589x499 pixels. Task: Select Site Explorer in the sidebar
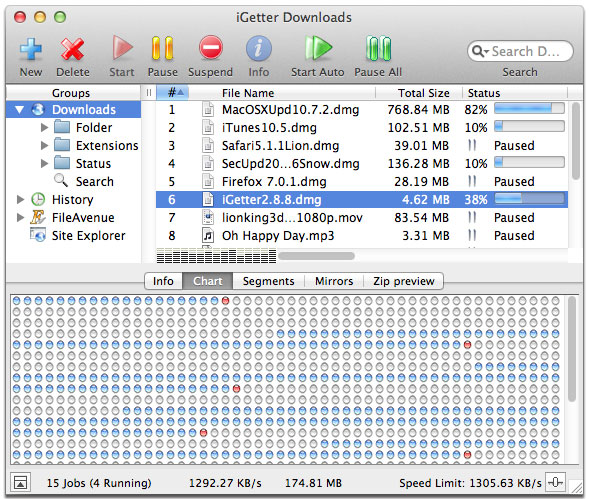tap(77, 236)
